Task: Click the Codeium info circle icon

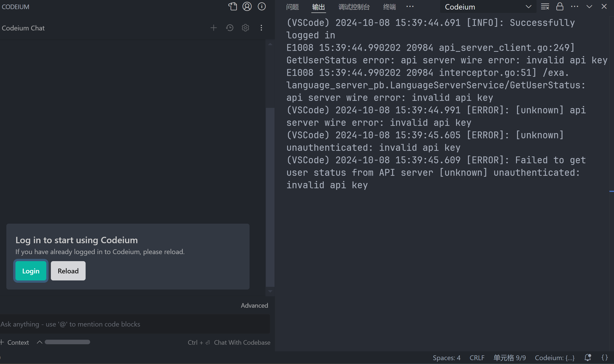Action: [x=262, y=7]
